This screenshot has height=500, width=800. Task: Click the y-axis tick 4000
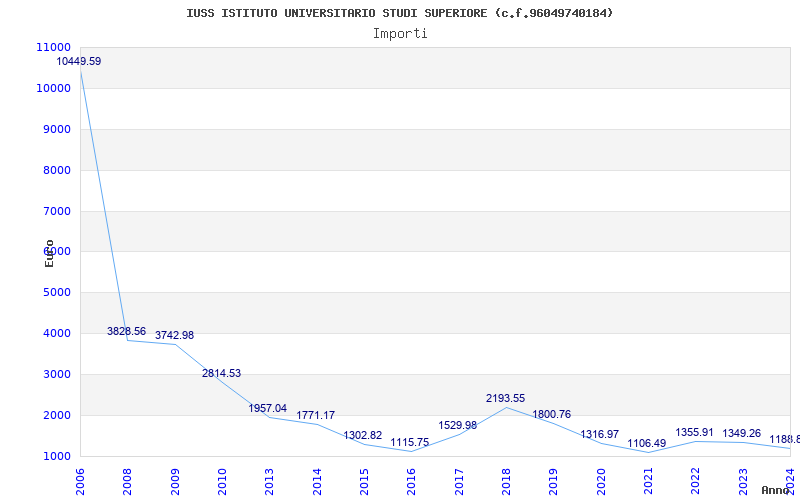57,333
